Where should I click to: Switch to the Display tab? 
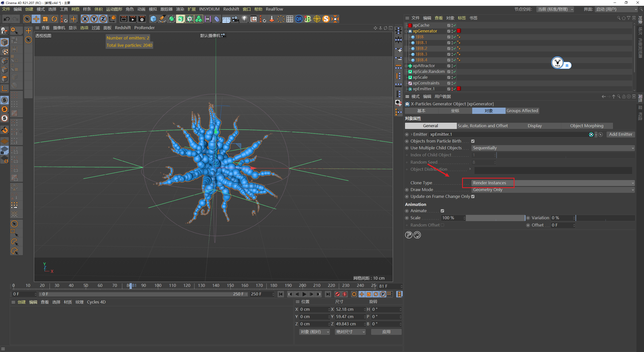click(x=535, y=126)
